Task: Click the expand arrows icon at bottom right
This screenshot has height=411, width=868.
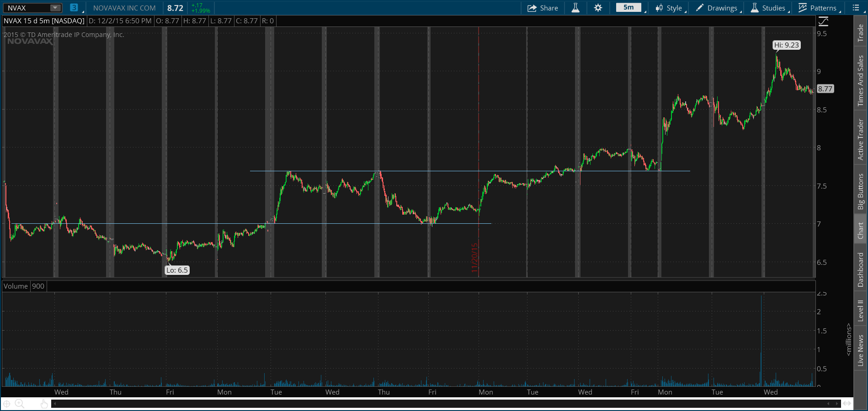Action: (x=847, y=403)
